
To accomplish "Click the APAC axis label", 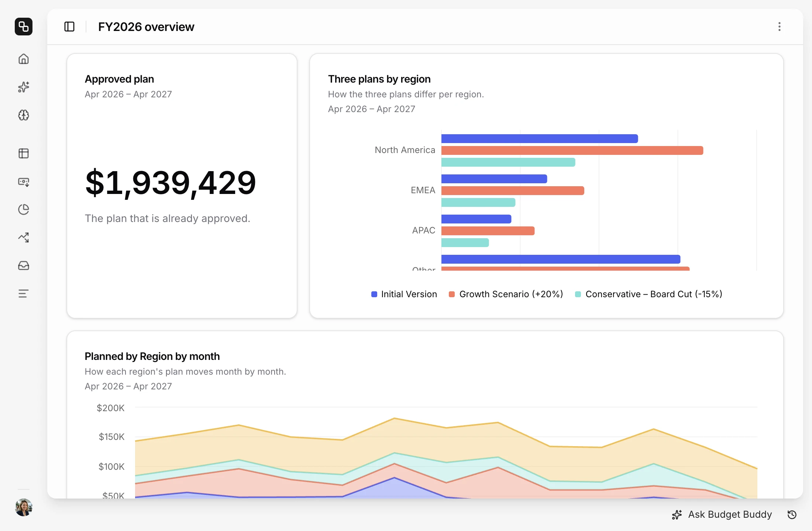I will tap(424, 230).
